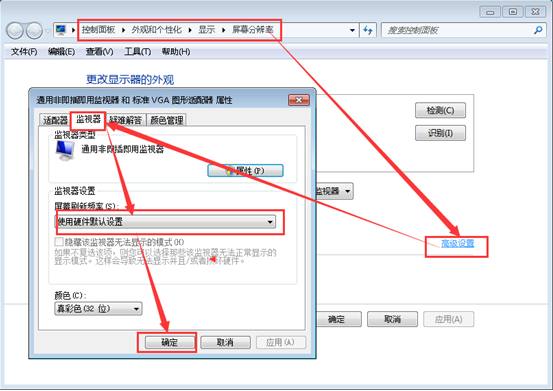Click the 通用非即插即用监视器 label text
This screenshot has height=391, width=553.
[123, 149]
